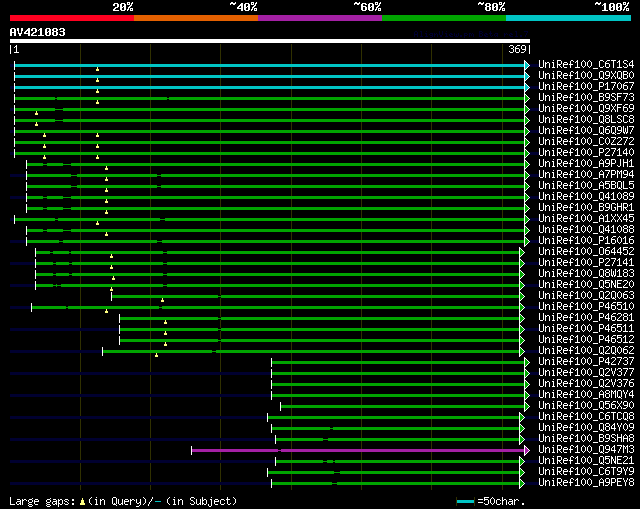Click the cyan alignment bar for C6T1S4
640x509 pixels.
coord(269,65)
